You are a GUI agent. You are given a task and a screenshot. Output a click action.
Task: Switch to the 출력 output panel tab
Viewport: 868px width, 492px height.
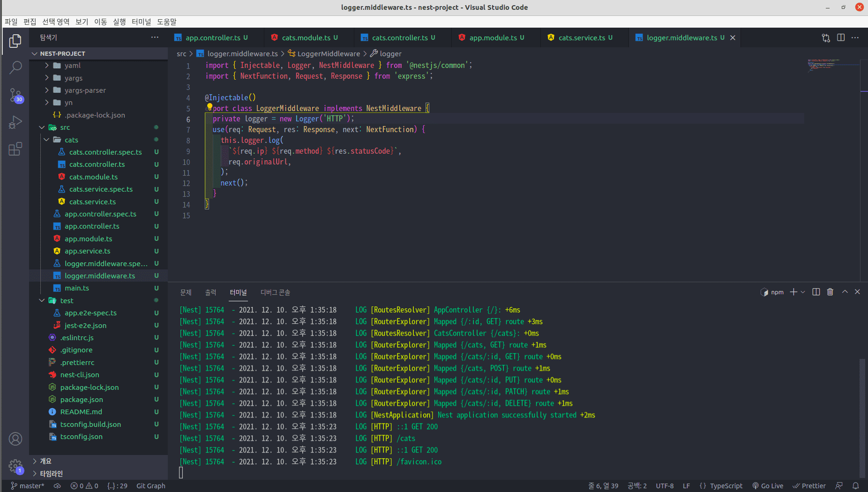point(210,292)
